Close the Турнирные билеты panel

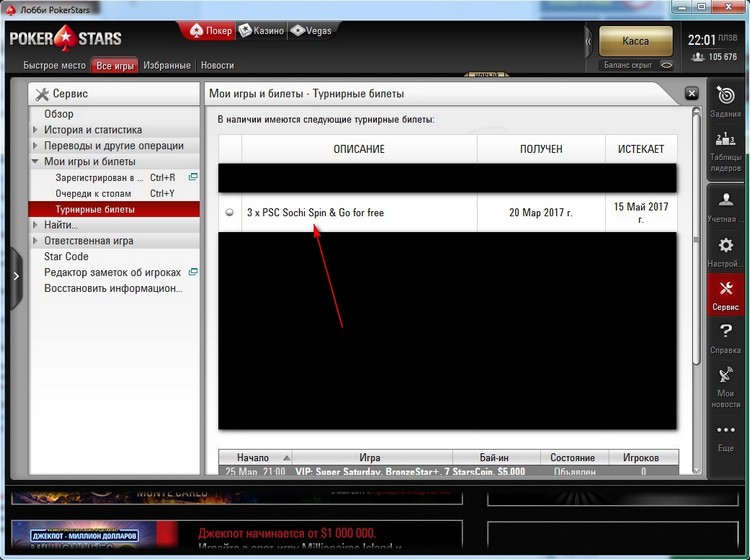[692, 93]
